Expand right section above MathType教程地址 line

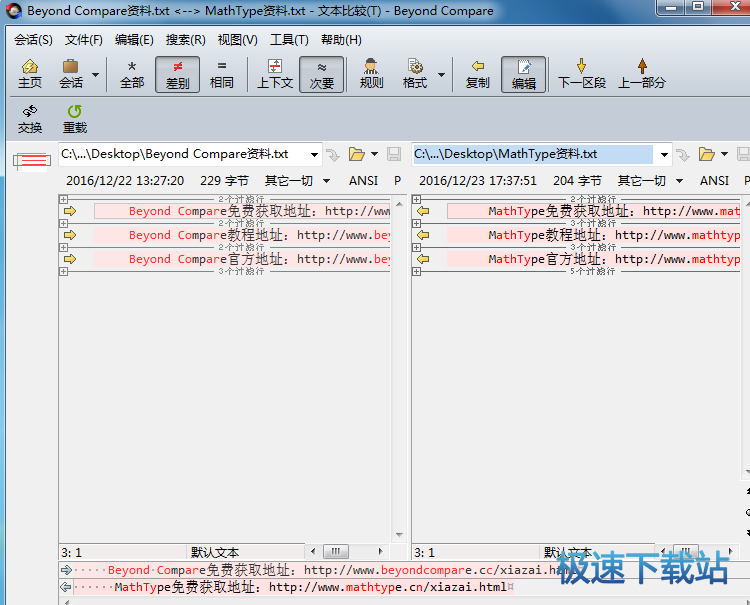tap(417, 223)
